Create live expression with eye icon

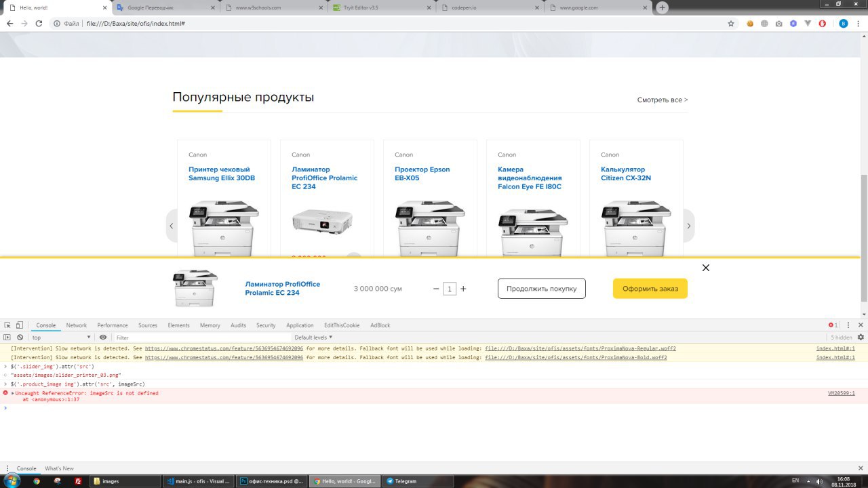(x=103, y=337)
